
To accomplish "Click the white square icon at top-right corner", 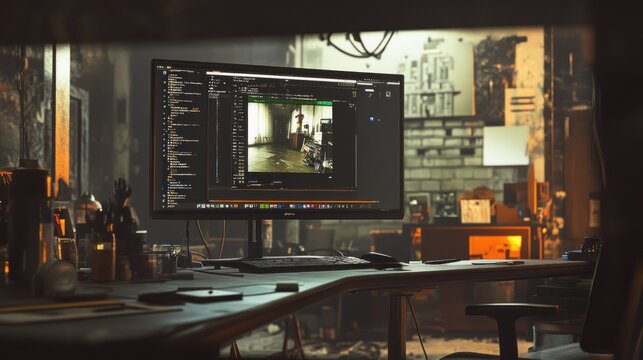I will pyautogui.click(x=388, y=94).
